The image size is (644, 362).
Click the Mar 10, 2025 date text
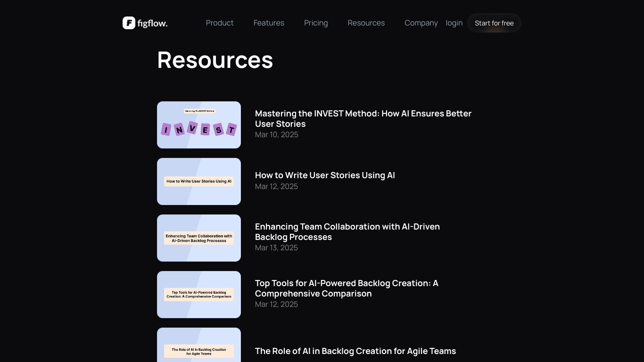coord(276,134)
